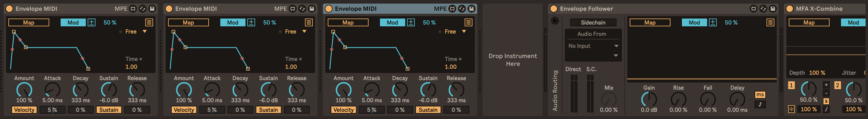Open multimap list in second Envelope MIDI
868x119 pixels.
(309, 22)
